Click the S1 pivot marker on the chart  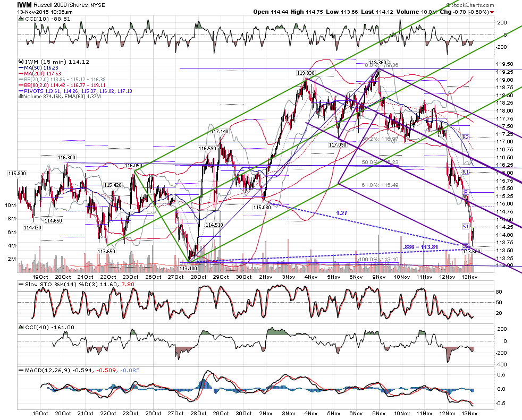click(x=466, y=227)
